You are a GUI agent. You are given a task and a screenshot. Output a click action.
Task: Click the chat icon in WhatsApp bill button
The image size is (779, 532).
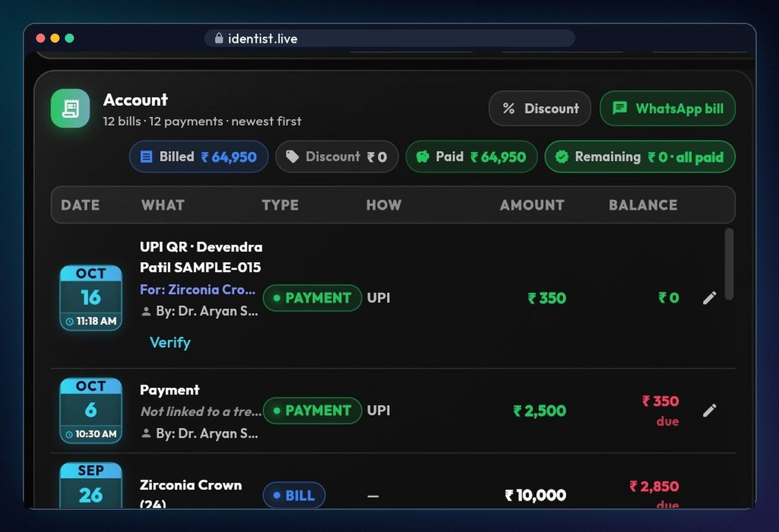click(620, 108)
